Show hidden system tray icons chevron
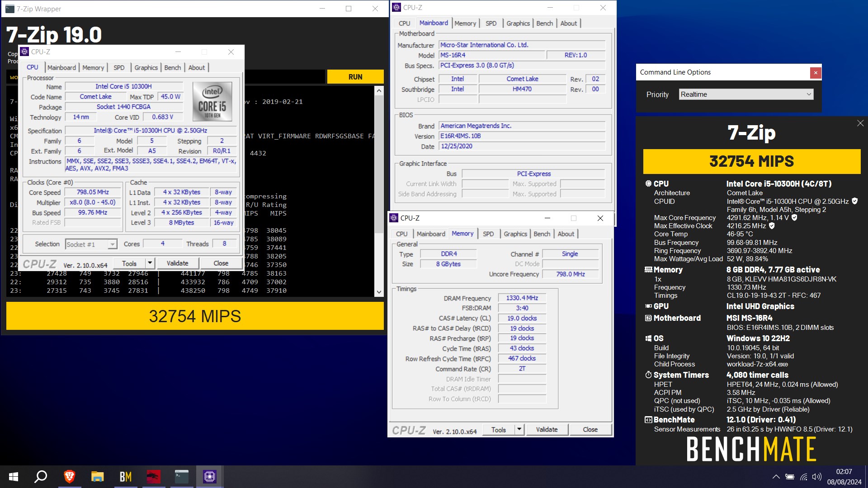Image resolution: width=868 pixels, height=488 pixels. [x=776, y=477]
